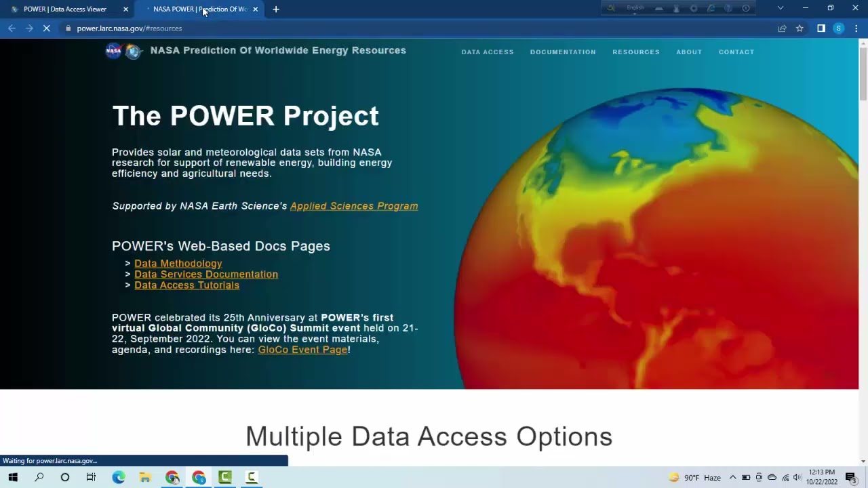
Task: Open the OneDrive cloud tray icon
Action: (772, 478)
